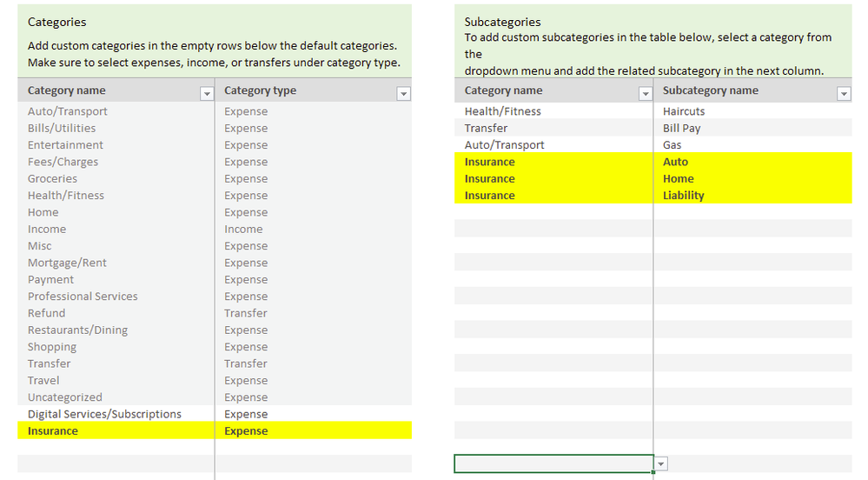Open Category name filter in Subcategories table
Image resolution: width=868 pixels, height=480 pixels.
click(646, 94)
